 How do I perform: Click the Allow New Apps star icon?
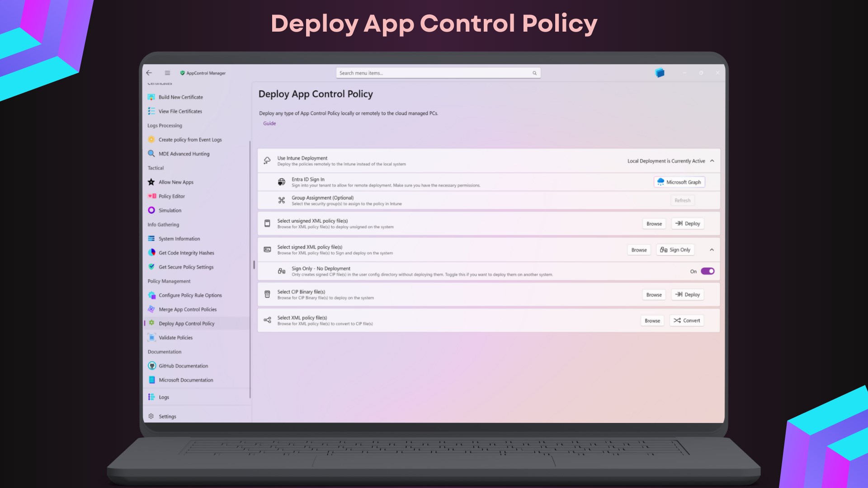tap(151, 182)
